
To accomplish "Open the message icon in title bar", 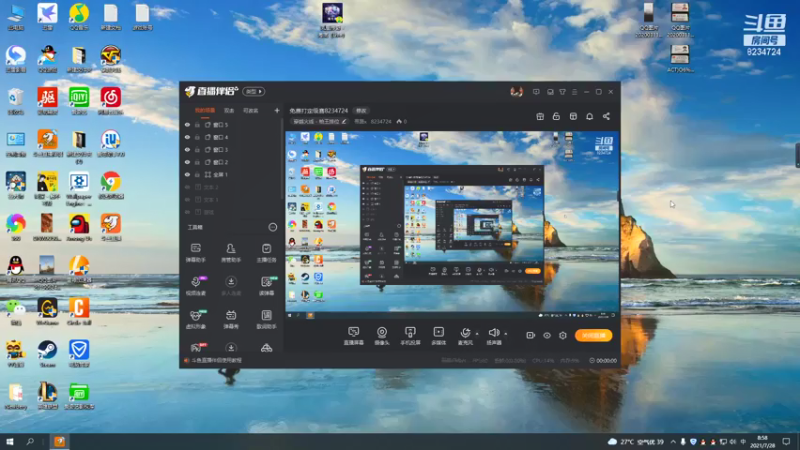I will click(536, 92).
